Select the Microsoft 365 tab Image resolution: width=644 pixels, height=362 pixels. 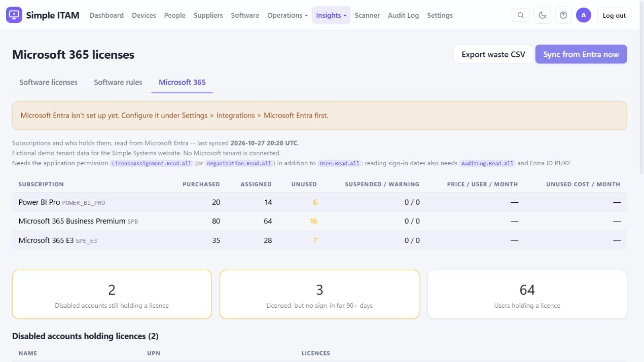(182, 82)
